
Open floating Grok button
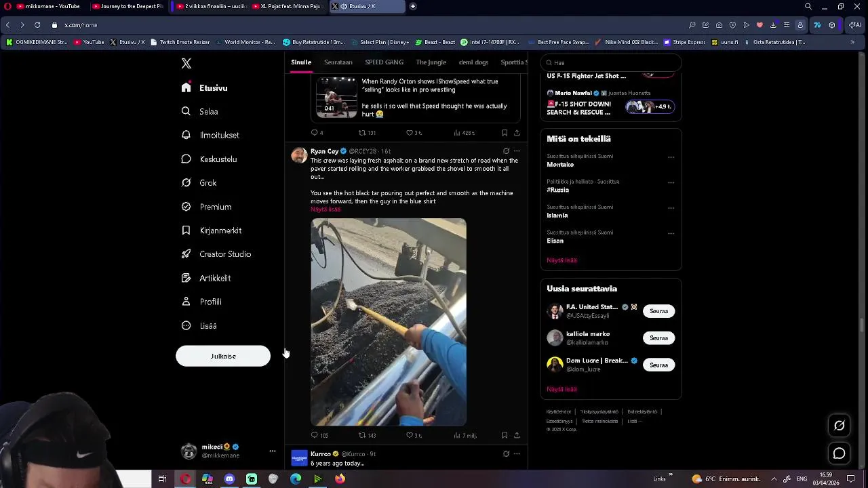coord(840,426)
